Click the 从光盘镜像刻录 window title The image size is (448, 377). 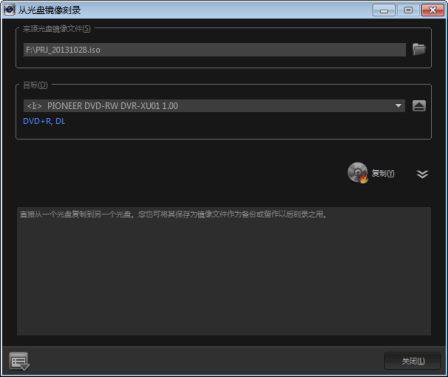tap(49, 10)
